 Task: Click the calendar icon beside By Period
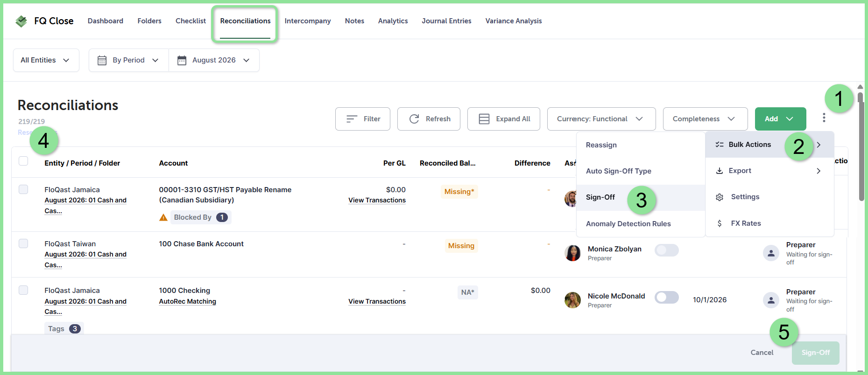(102, 60)
